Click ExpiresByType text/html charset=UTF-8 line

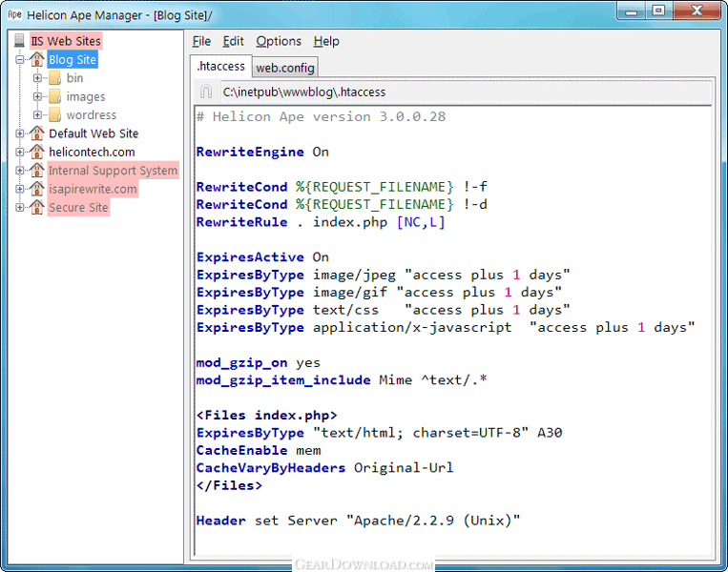coord(379,433)
